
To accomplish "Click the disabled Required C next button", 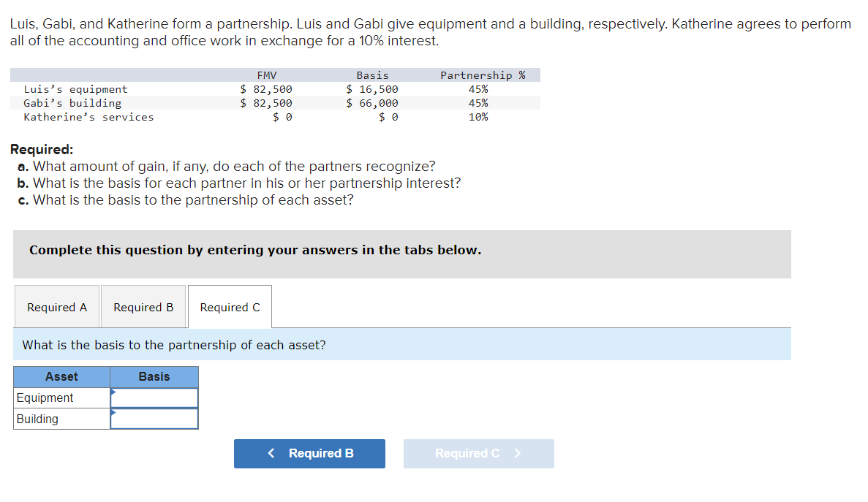I will [x=478, y=453].
